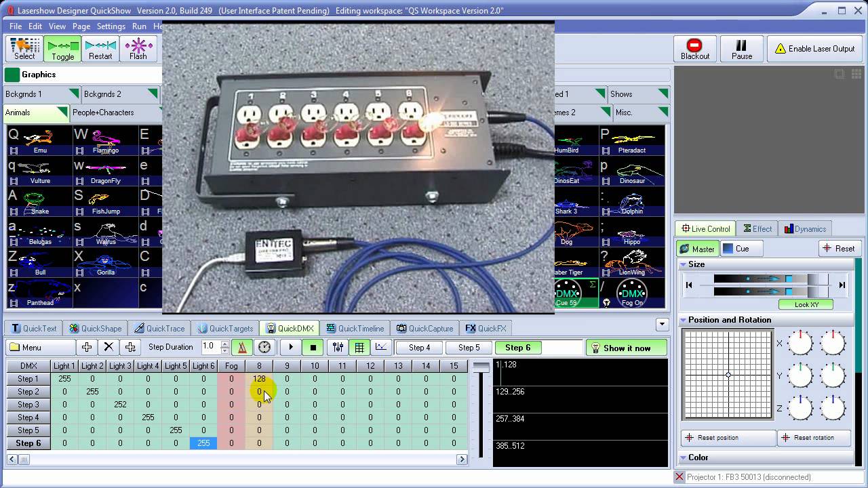Click the metronome beat icon
The height and width of the screenshot is (488, 868).
click(242, 347)
